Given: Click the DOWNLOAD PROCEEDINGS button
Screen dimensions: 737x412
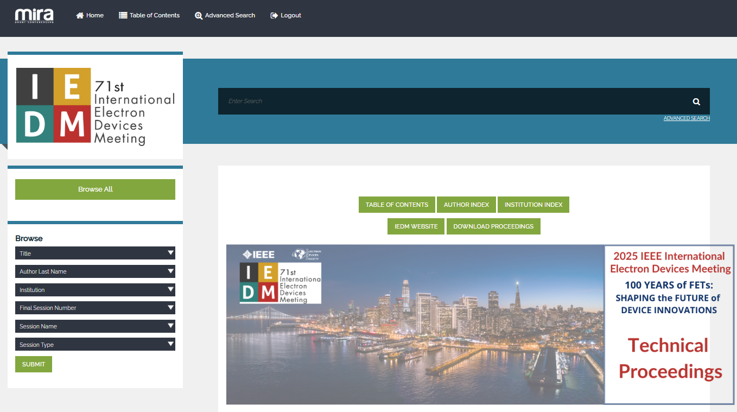Looking at the screenshot, I should pyautogui.click(x=494, y=226).
